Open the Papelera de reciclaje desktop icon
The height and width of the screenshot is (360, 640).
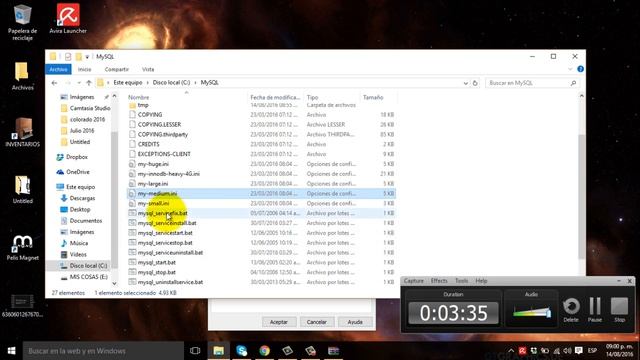22,21
